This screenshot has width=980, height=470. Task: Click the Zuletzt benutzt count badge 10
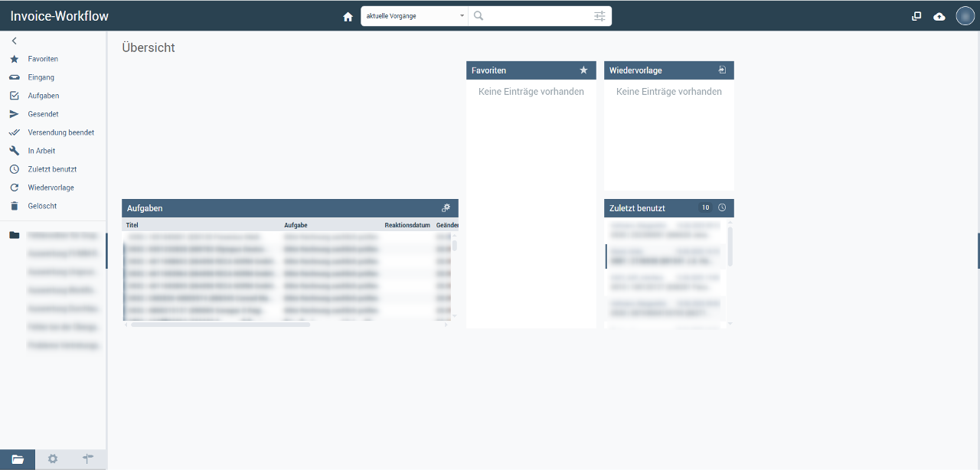(x=705, y=208)
